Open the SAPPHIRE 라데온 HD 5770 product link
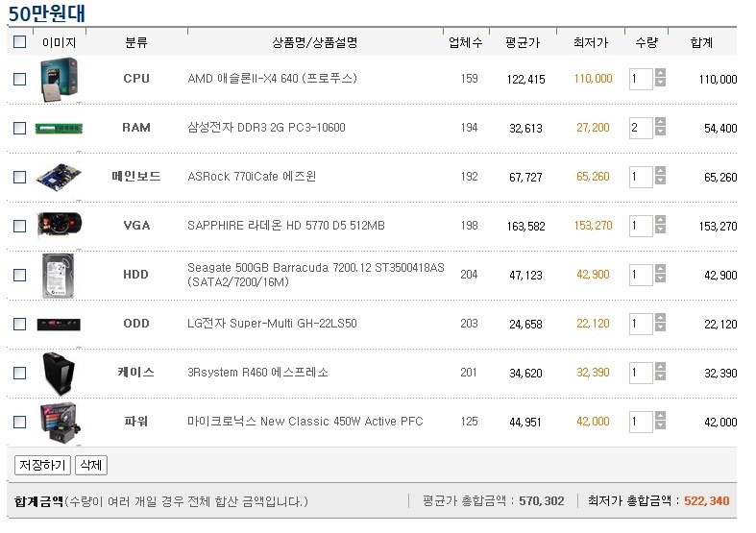Screen dimensions: 756x533 286,226
